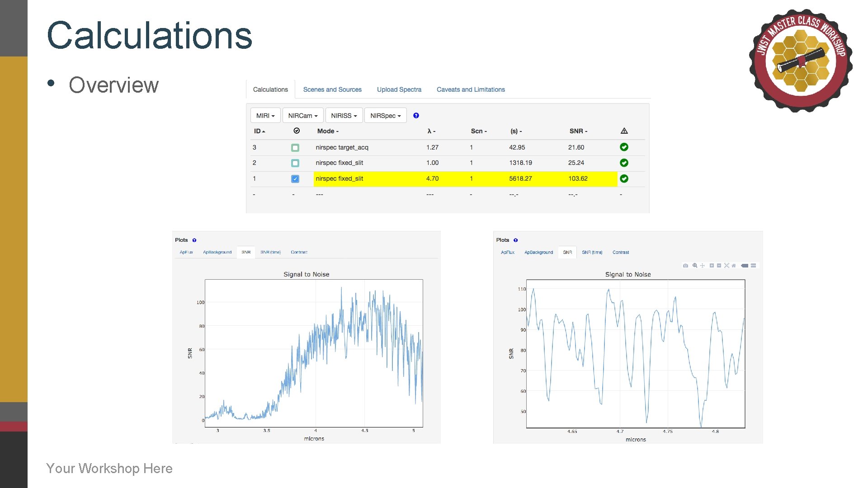Select ApBackground tab in right plot panel

(538, 253)
